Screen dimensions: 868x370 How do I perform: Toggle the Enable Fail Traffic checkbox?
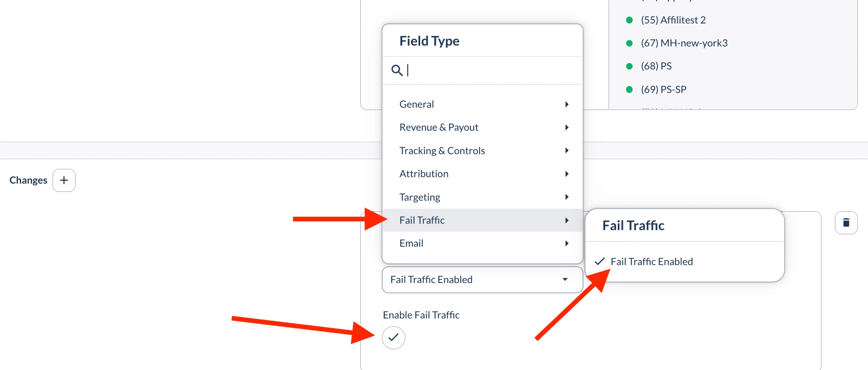tap(393, 338)
